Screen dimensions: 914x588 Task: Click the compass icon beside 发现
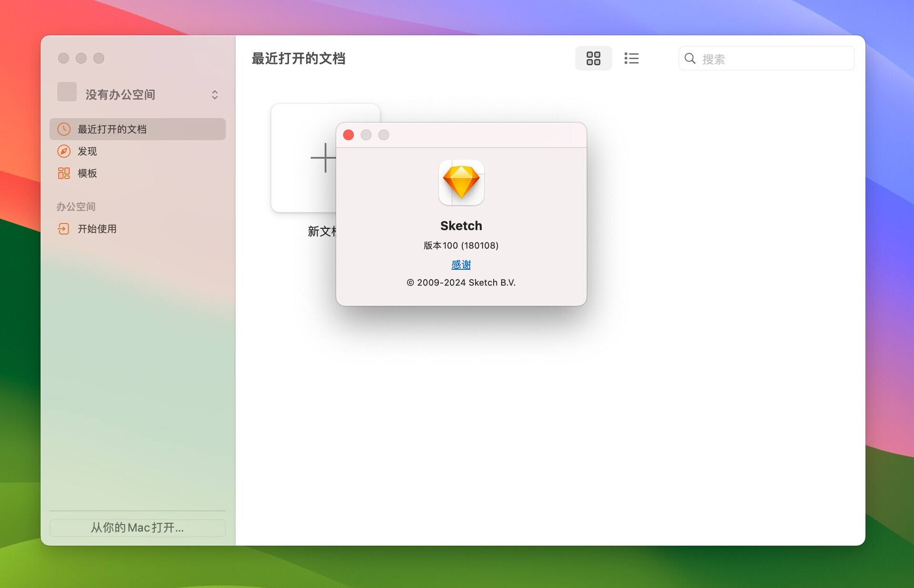[x=64, y=151]
